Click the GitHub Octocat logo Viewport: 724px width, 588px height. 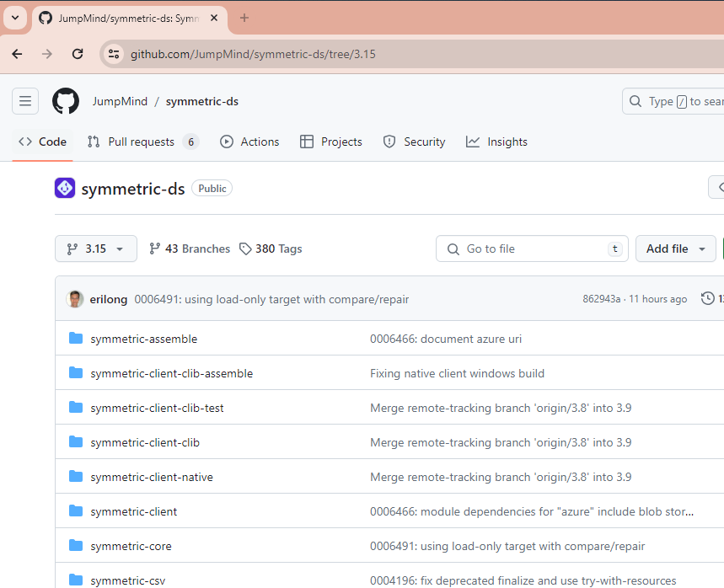coord(66,101)
